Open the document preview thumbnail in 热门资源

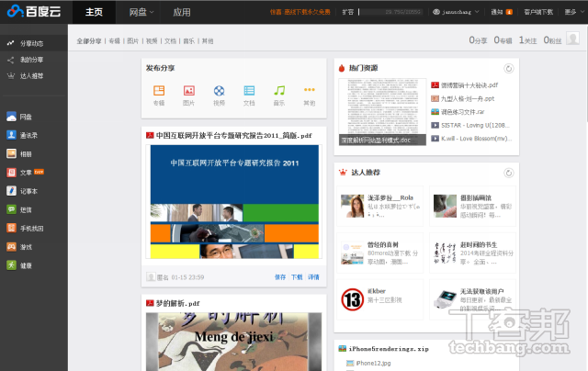pos(382,112)
